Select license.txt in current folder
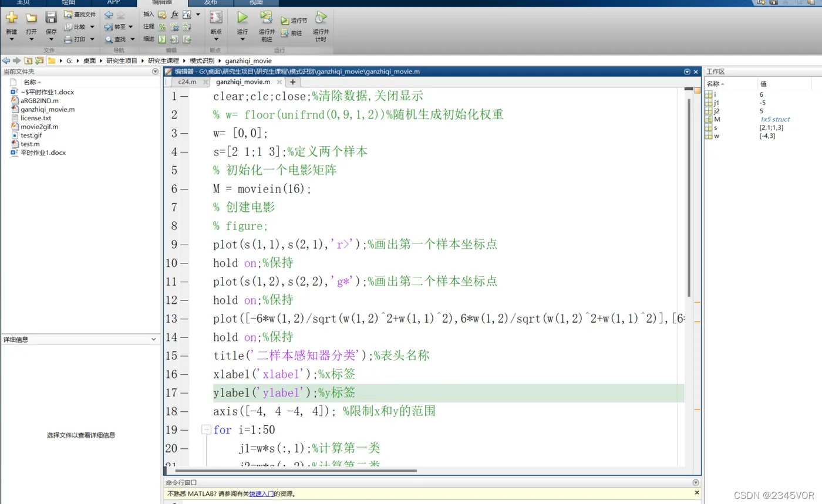The width and height of the screenshot is (822, 504). (36, 118)
